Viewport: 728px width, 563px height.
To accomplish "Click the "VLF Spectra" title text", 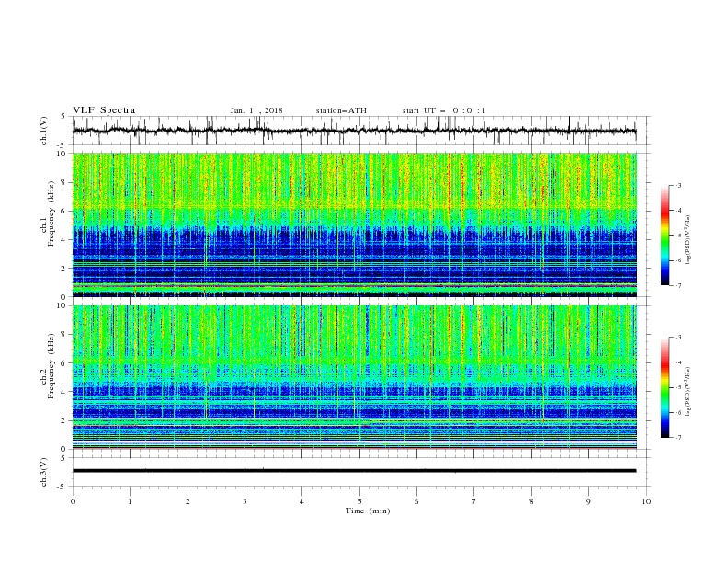I will point(104,110).
